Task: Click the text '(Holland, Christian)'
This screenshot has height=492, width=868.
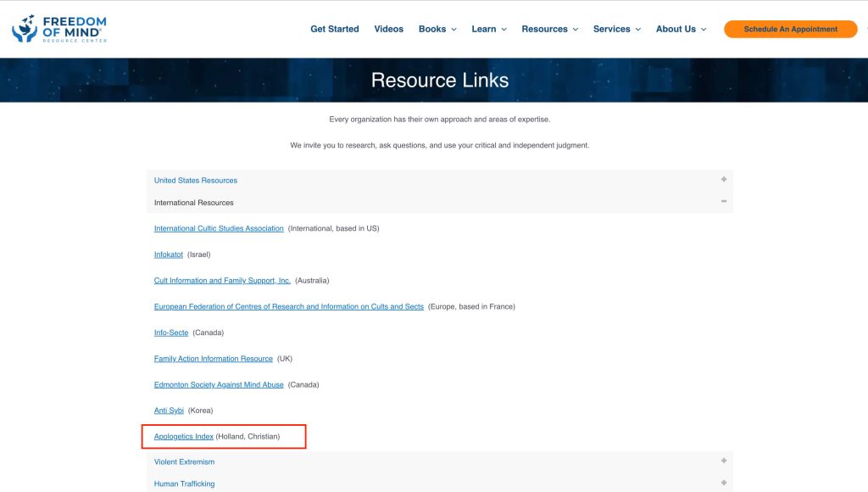Action: coord(248,437)
